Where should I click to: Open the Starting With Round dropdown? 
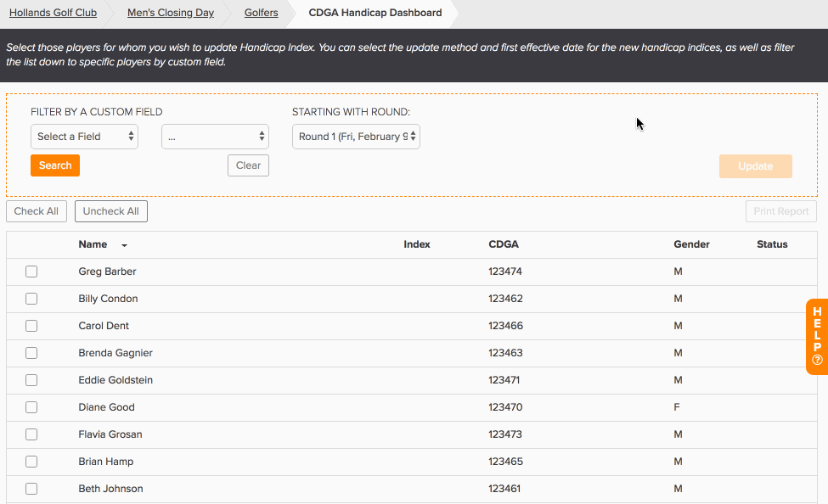(356, 137)
